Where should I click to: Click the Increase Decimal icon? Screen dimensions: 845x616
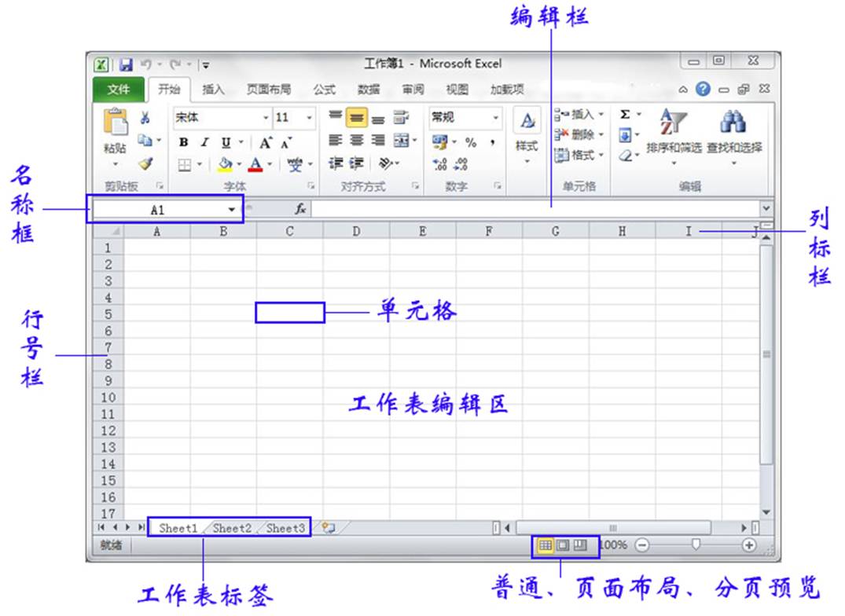440,164
